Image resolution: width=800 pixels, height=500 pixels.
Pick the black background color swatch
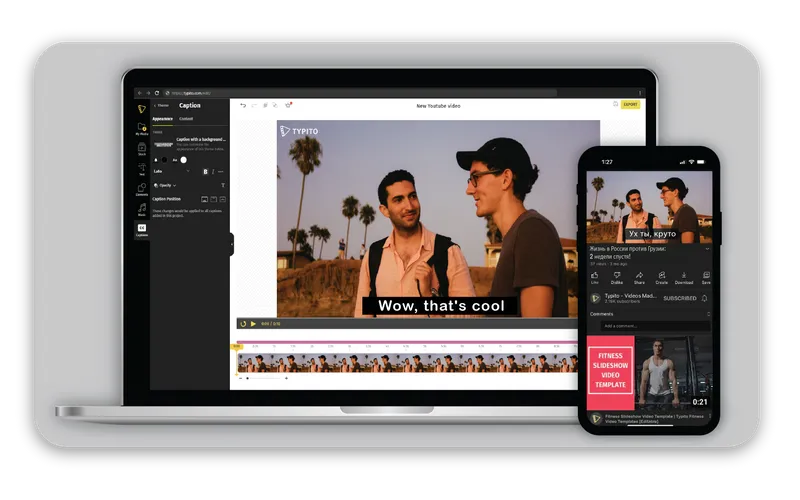pos(164,160)
